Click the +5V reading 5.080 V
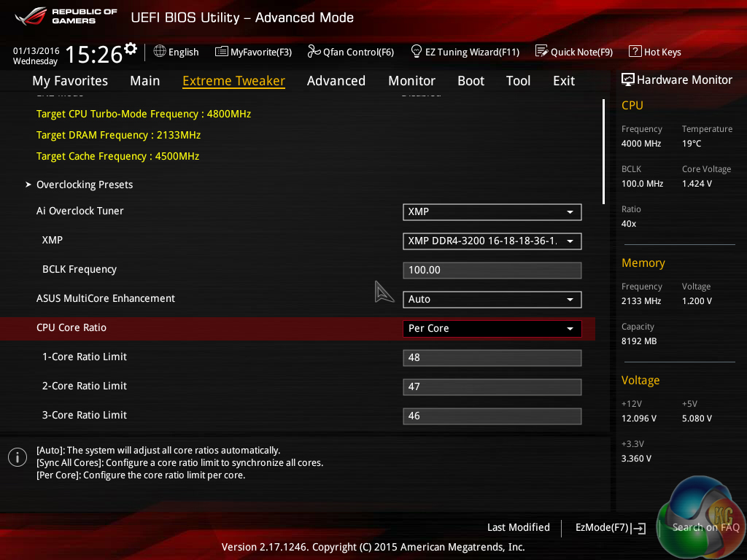This screenshot has width=747, height=560. [697, 419]
